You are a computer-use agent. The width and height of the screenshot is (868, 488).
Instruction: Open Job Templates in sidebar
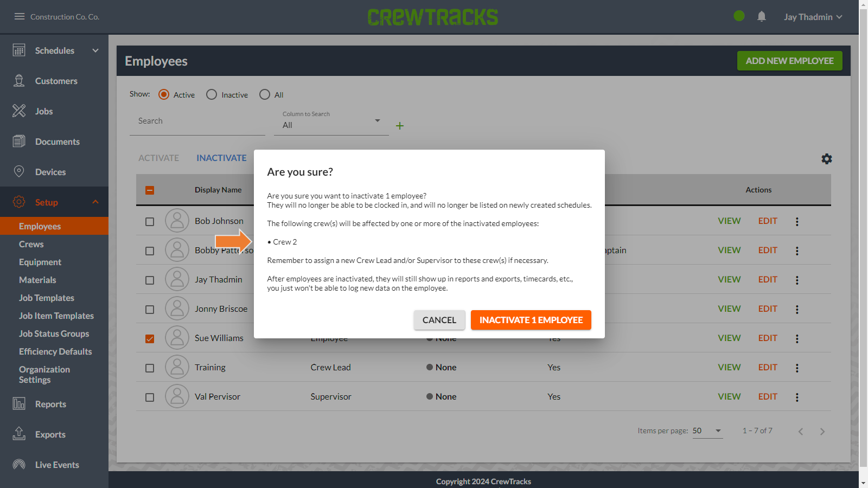[47, 298]
